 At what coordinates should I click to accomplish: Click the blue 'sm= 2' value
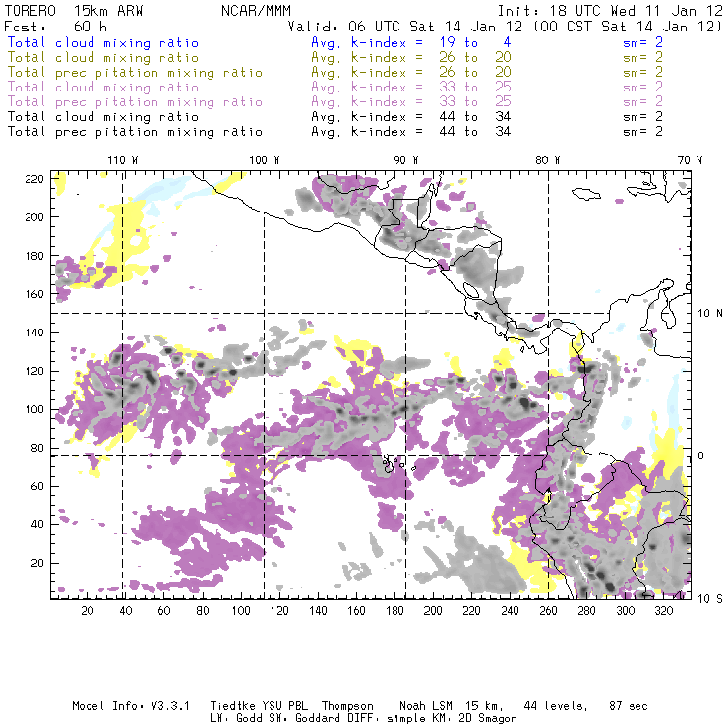click(642, 42)
